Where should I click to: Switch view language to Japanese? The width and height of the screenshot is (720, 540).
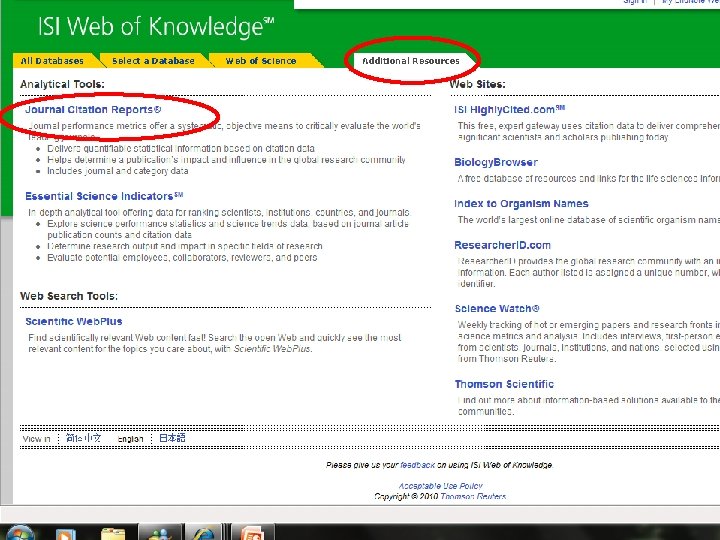tap(172, 438)
